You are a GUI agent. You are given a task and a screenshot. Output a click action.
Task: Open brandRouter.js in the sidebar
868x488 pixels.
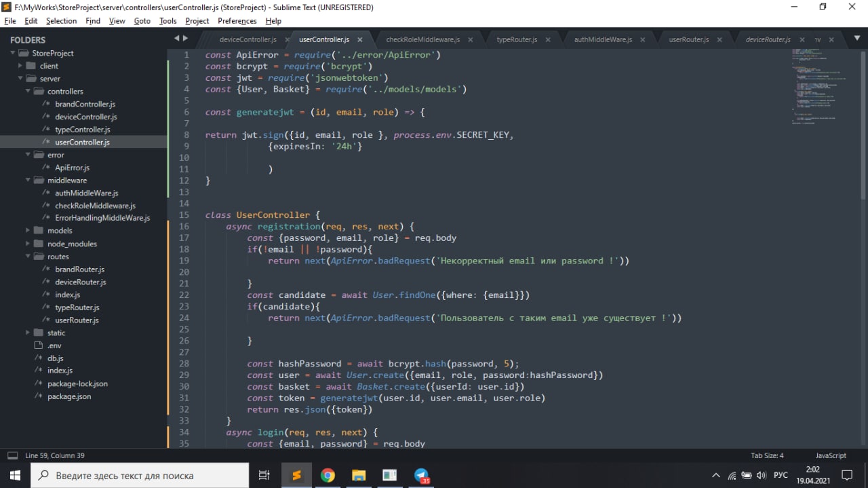[79, 269]
